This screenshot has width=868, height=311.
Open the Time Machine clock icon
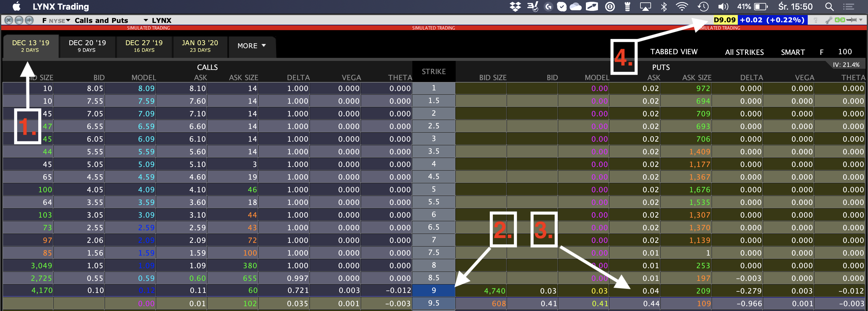(x=703, y=6)
